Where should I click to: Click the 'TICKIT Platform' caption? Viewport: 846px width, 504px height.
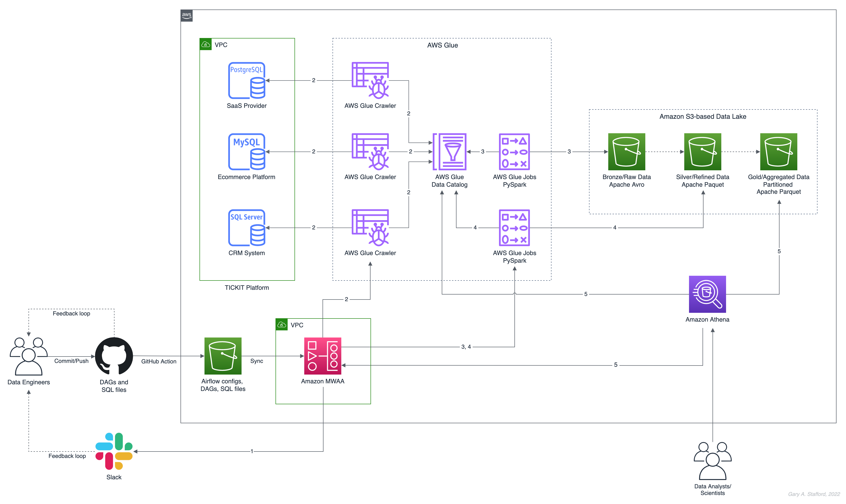[x=247, y=288]
